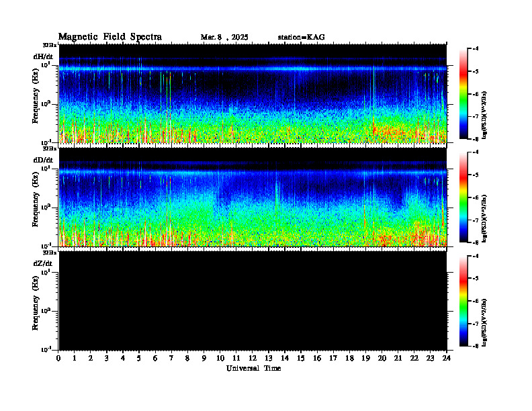The image size is (532, 411).
Task: Click the -6 value on the dD/dt color bar
Action: [x=476, y=197]
